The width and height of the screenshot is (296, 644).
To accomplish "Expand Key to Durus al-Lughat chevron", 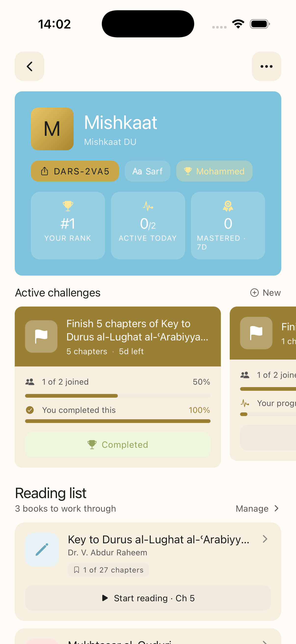I will [x=265, y=539].
